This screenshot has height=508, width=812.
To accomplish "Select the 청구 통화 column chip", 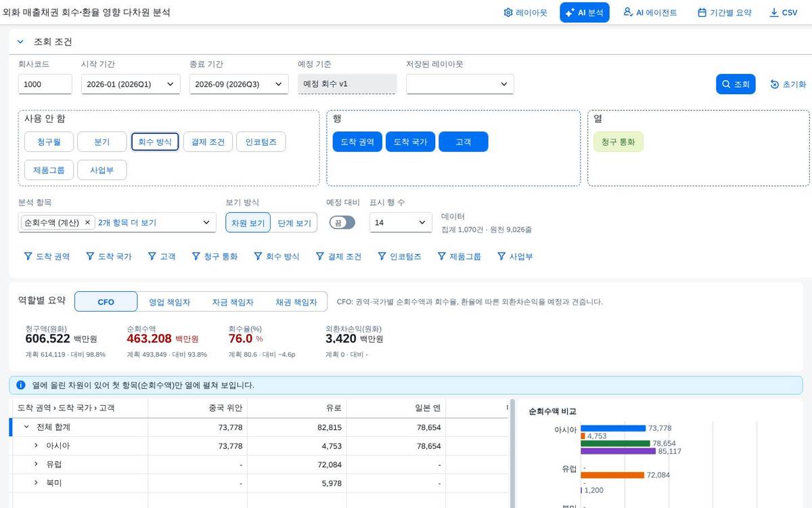I will (x=618, y=142).
